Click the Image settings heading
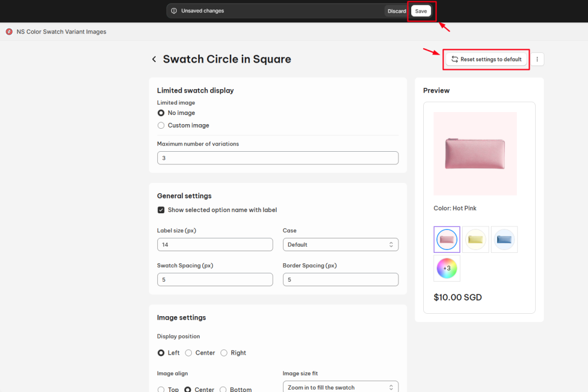Screen dimensions: 588x392 pos(181,318)
